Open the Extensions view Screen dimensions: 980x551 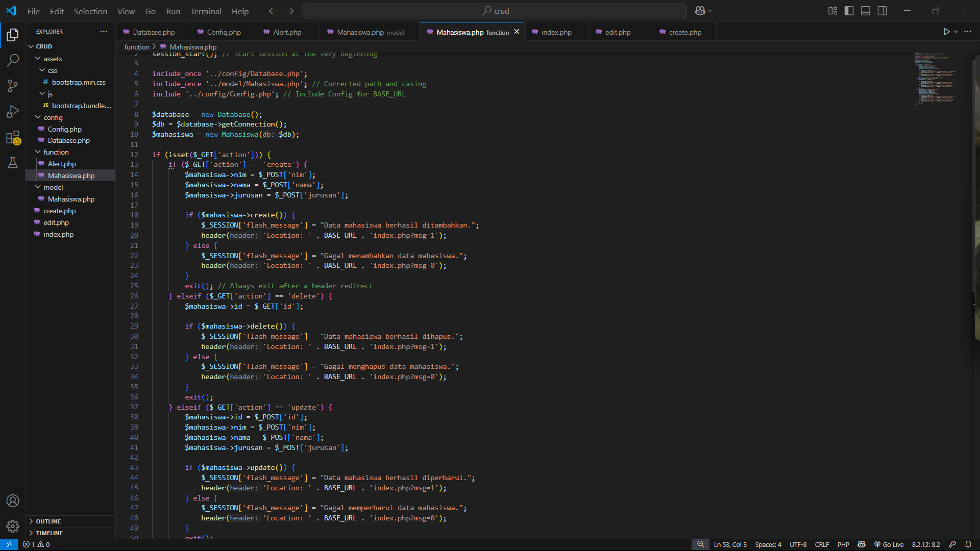13,137
